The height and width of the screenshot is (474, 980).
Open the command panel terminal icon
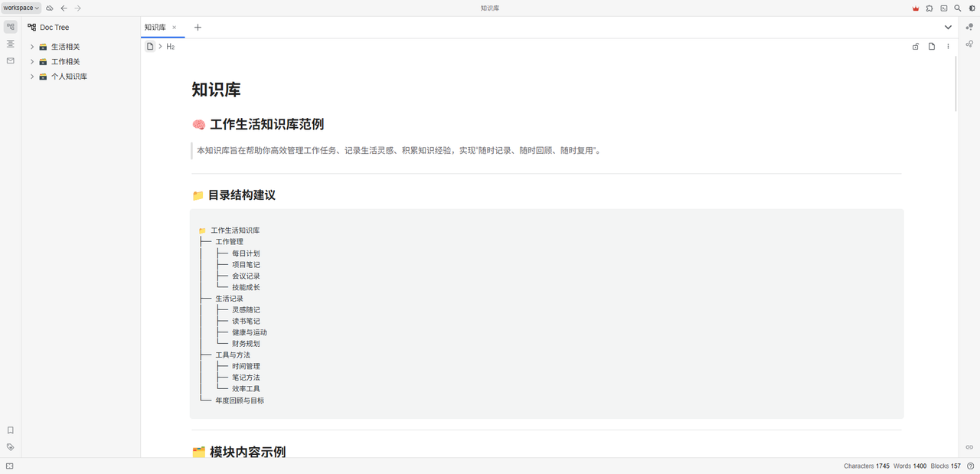coord(943,8)
